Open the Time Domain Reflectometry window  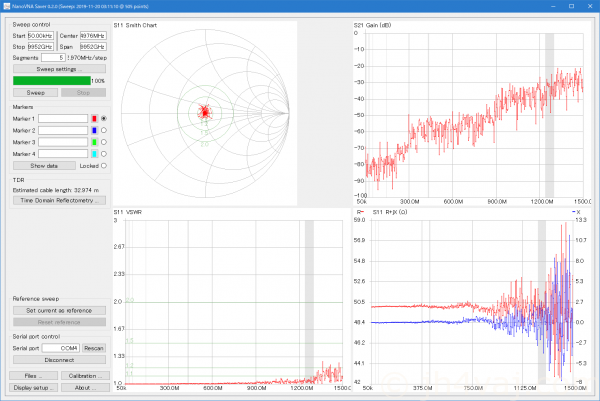59,200
